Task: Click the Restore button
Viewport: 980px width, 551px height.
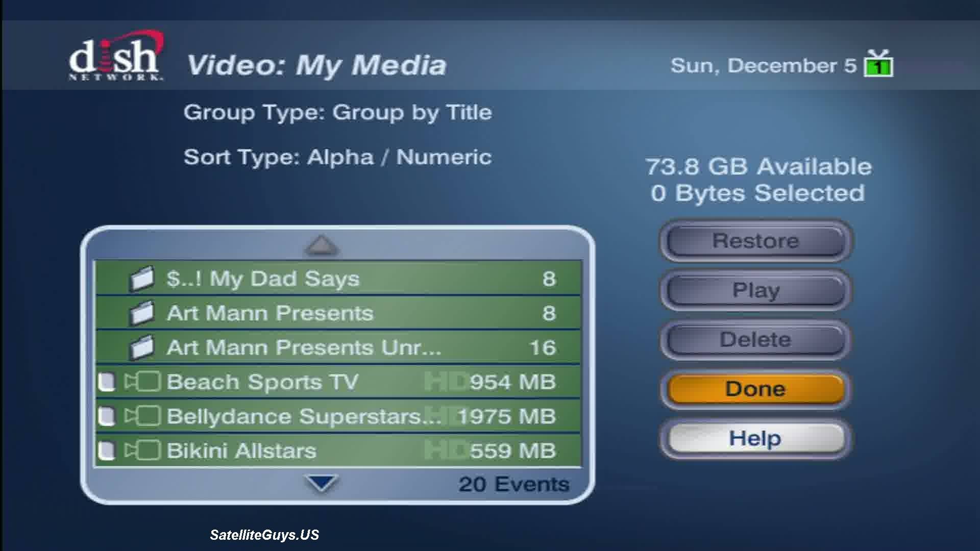Action: coord(755,241)
